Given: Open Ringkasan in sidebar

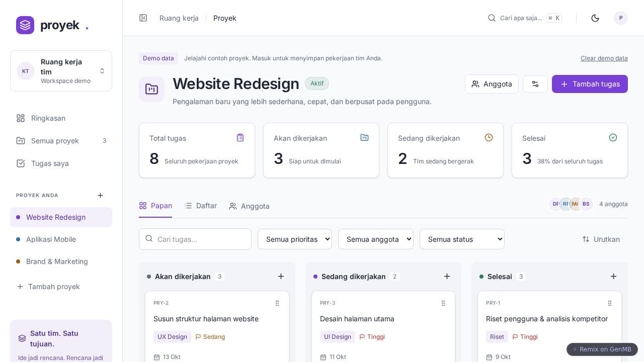Looking at the screenshot, I should point(61,118).
